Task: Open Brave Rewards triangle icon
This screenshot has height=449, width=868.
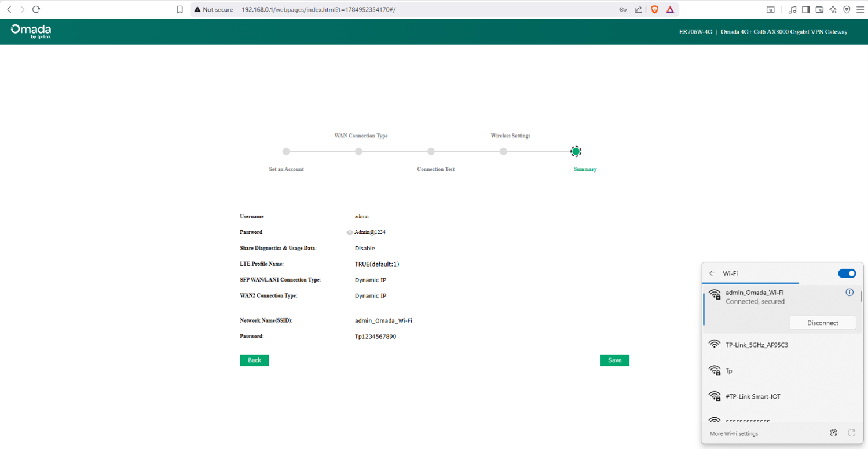Action: [x=670, y=9]
